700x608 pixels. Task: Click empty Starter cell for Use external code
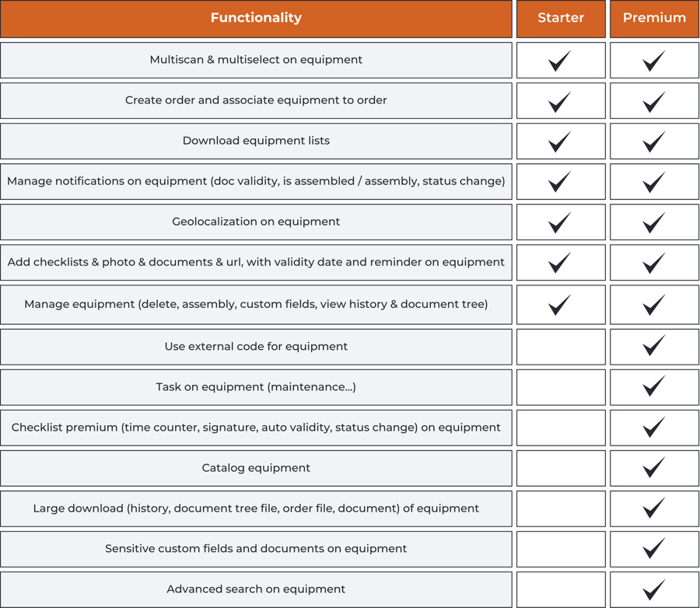(x=561, y=346)
